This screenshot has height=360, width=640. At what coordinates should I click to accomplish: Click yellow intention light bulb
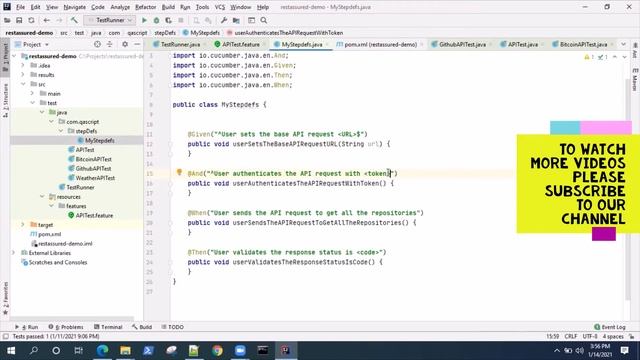(x=179, y=172)
